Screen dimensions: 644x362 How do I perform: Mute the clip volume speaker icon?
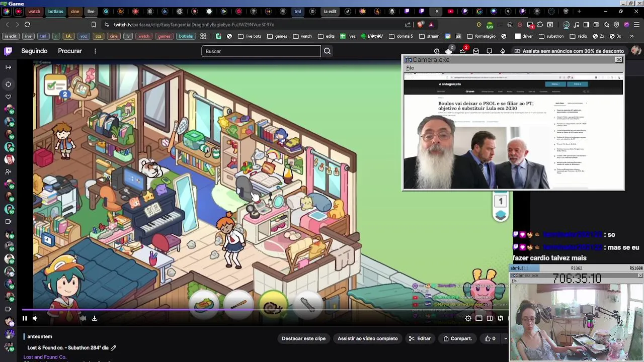click(x=35, y=318)
